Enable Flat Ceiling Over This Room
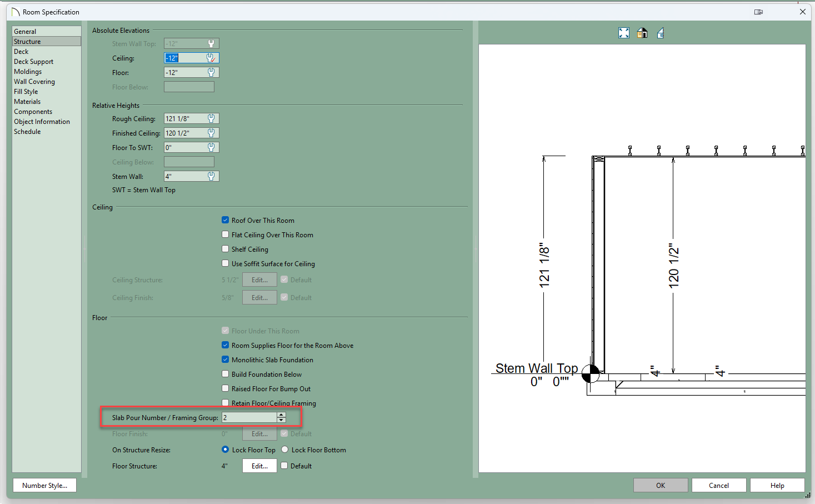 (226, 234)
